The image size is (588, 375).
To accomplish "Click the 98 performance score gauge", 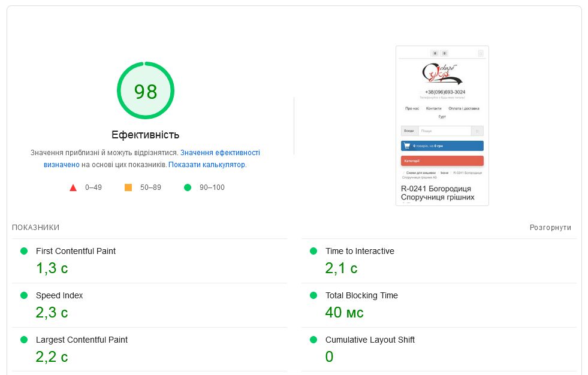I will click(x=146, y=91).
